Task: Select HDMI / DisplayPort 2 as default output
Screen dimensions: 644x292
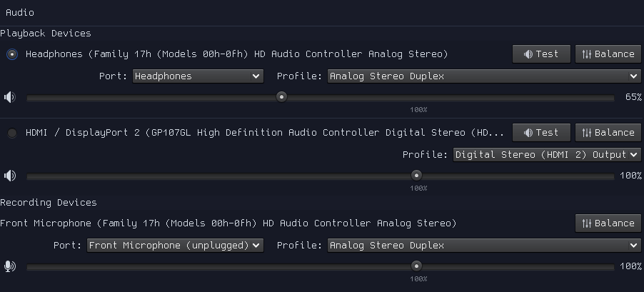Action: point(12,133)
